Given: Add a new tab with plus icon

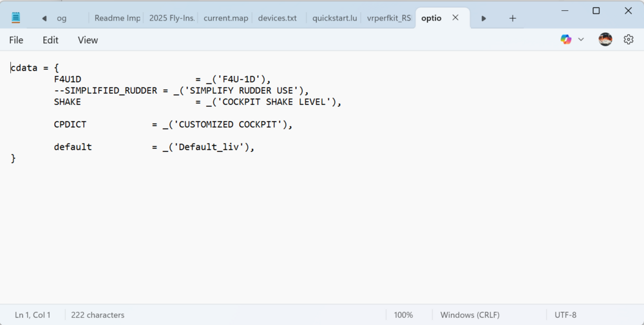Looking at the screenshot, I should point(513,18).
